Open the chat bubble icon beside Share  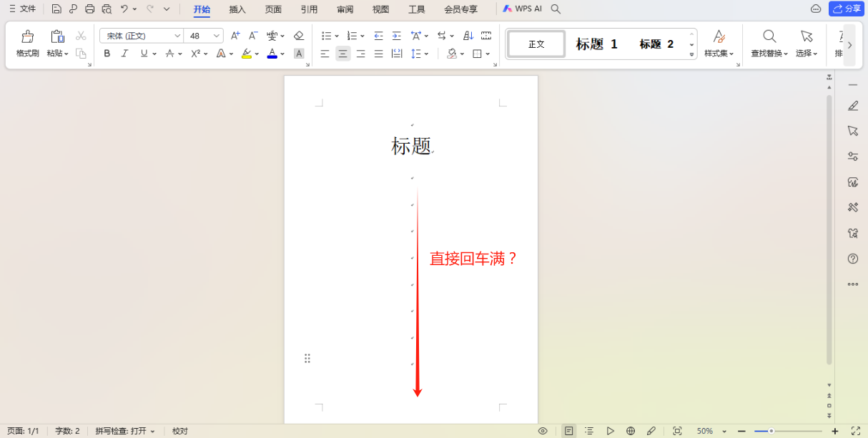coord(816,9)
